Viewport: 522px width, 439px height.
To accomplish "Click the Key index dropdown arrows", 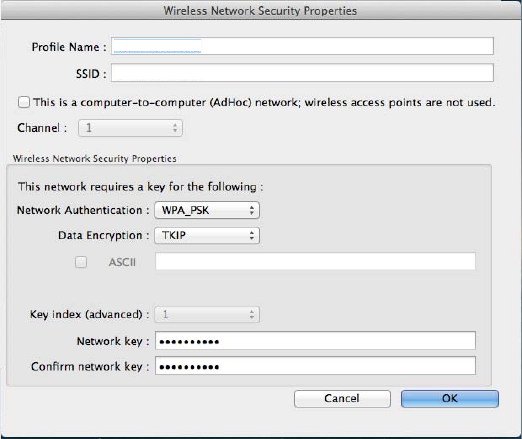I will tap(252, 314).
